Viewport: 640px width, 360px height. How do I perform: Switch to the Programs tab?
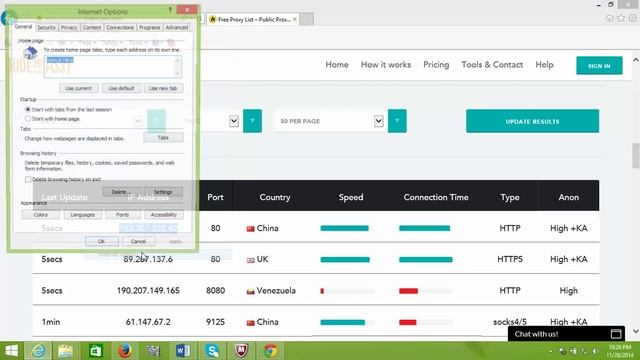tap(149, 28)
